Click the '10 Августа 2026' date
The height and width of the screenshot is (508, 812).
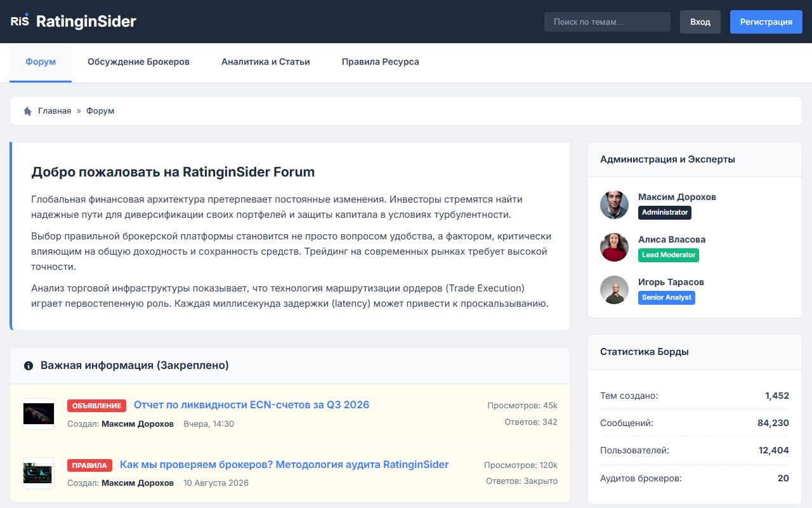point(216,483)
